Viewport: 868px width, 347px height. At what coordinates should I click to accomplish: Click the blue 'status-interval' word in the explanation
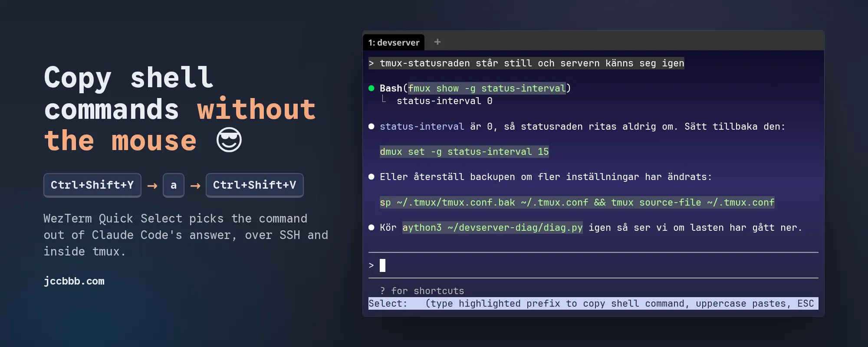click(x=422, y=127)
